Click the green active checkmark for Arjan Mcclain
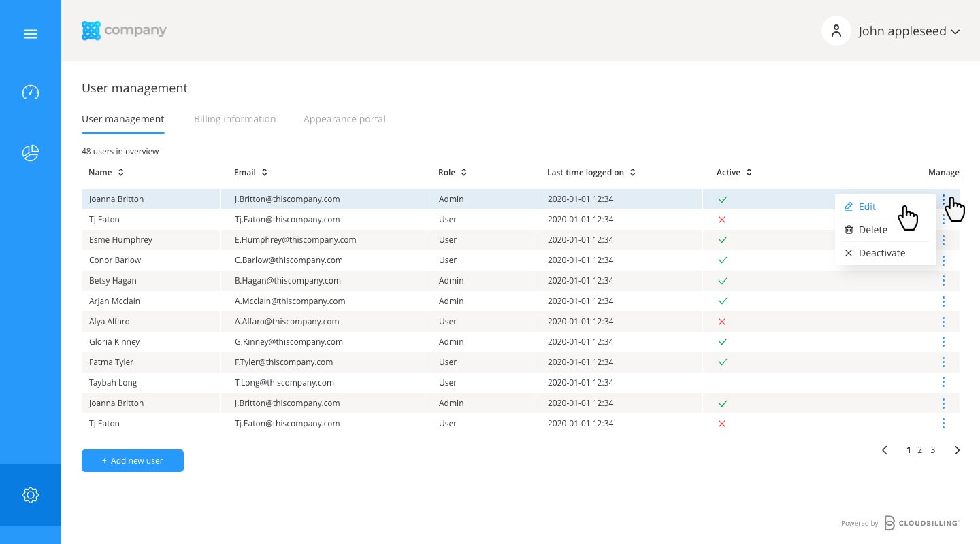Image resolution: width=980 pixels, height=544 pixels. pos(723,301)
